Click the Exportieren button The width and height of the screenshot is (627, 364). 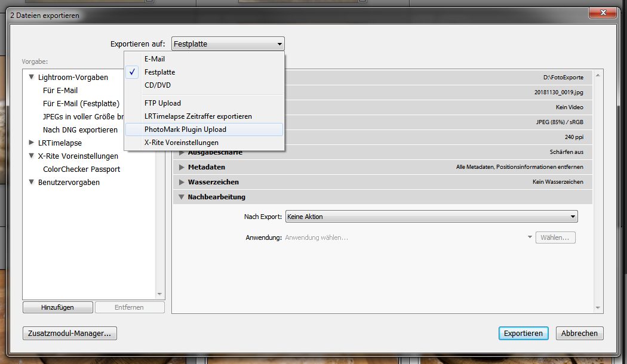click(x=523, y=334)
